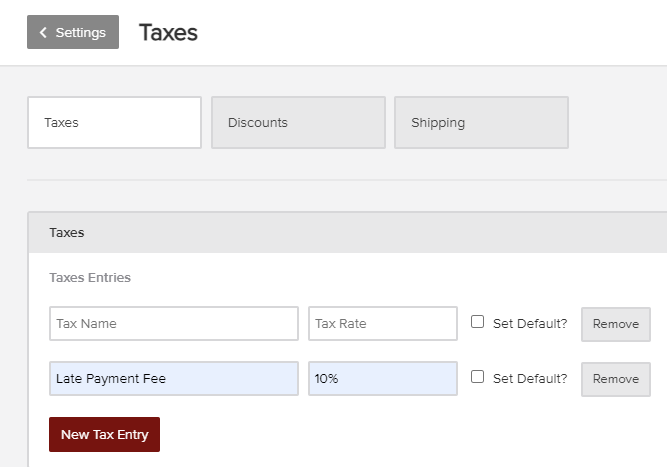Click Set Default? label text beside 10% row
667x467 pixels.
(x=530, y=379)
